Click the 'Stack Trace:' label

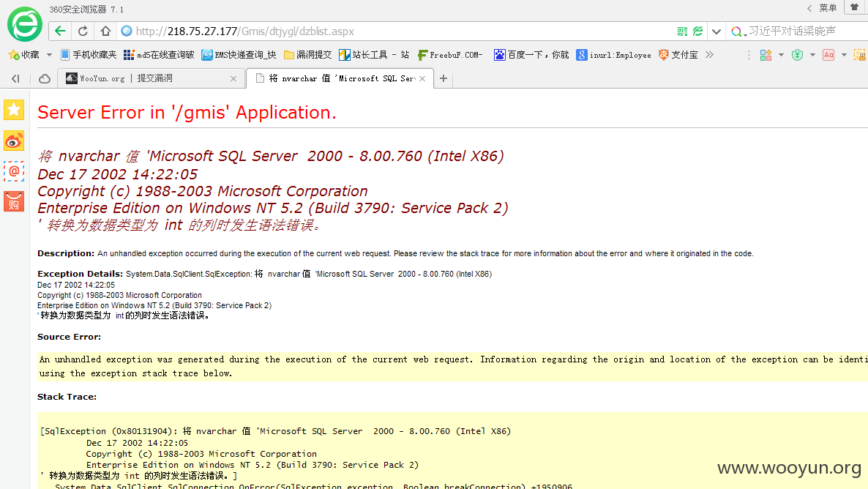pyautogui.click(x=67, y=397)
